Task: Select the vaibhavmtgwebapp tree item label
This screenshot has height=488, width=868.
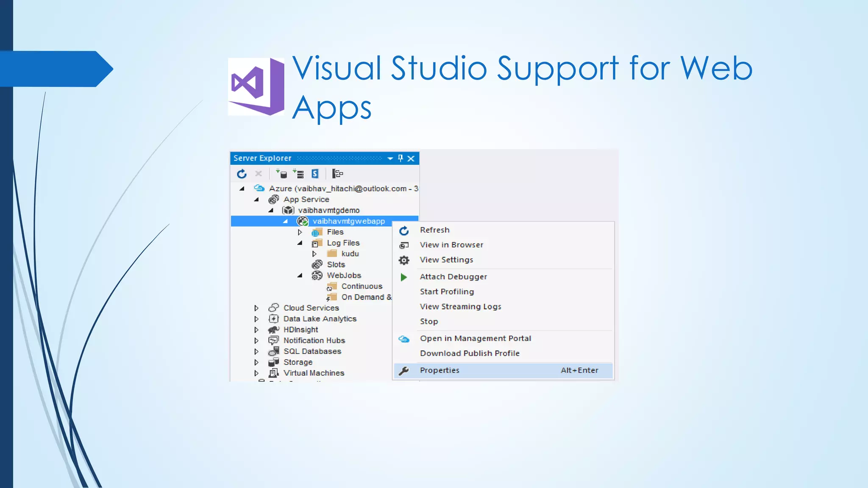Action: tap(349, 221)
